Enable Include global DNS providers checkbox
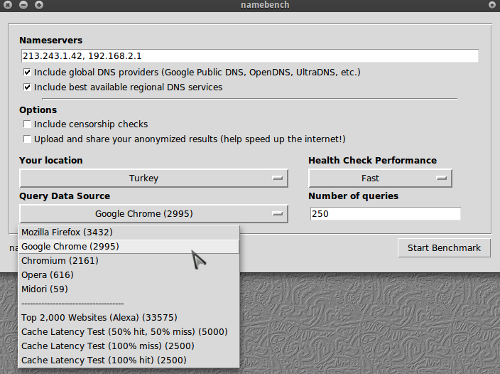This screenshot has width=500, height=374. 27,72
